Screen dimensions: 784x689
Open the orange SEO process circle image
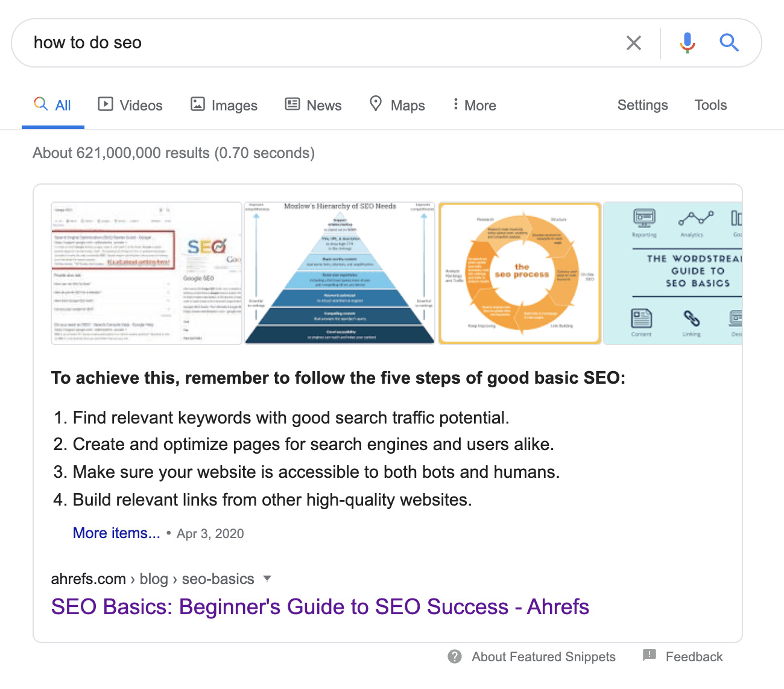[520, 273]
